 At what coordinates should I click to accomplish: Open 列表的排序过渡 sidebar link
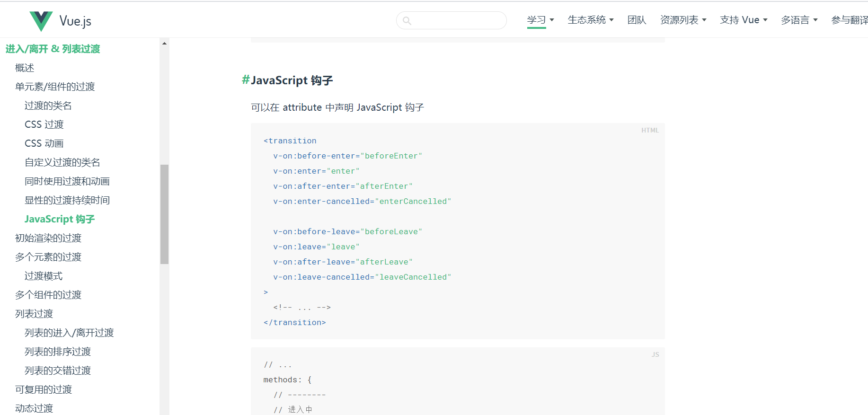[57, 352]
